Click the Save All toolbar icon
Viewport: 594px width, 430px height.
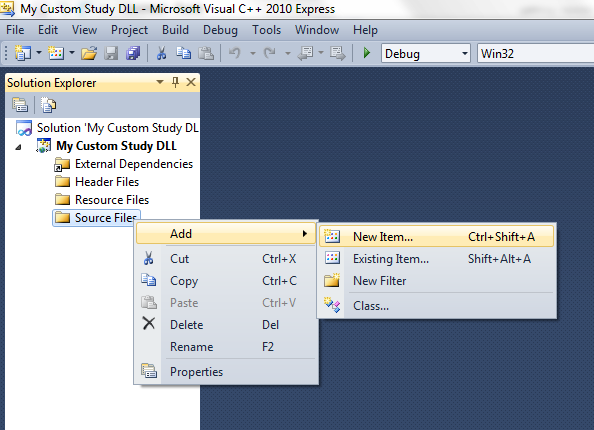tap(133, 53)
